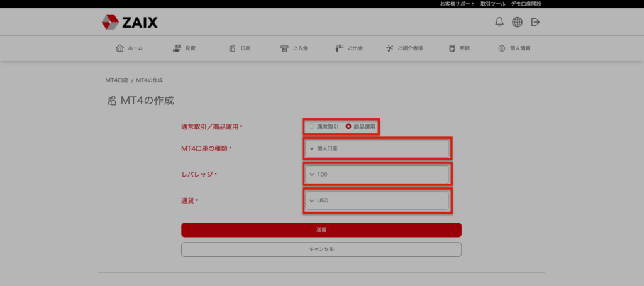Click the logout icon in header
Screen dimensions: 644x286
535,22
